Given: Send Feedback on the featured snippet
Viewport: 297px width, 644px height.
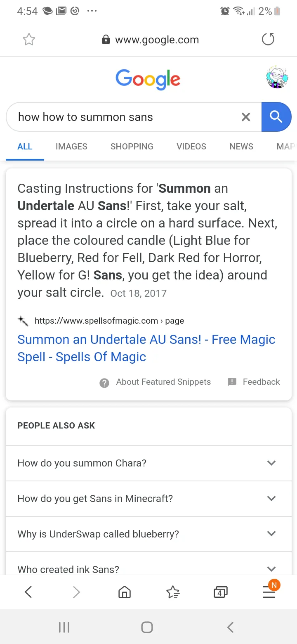Looking at the screenshot, I should 261,382.
